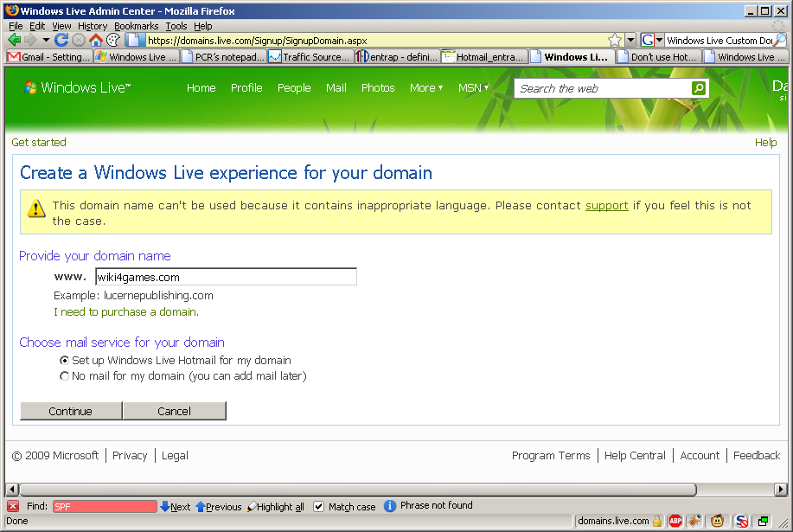Click the Continue button

click(x=71, y=411)
